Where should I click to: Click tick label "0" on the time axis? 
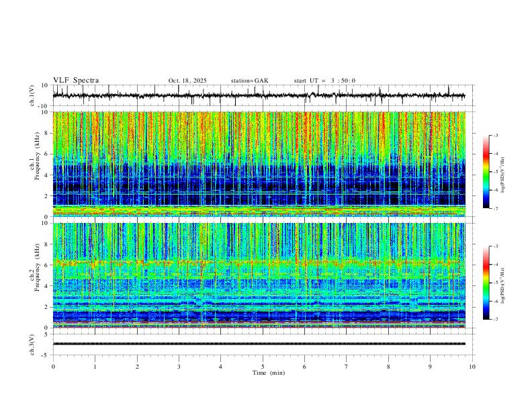pyautogui.click(x=53, y=367)
